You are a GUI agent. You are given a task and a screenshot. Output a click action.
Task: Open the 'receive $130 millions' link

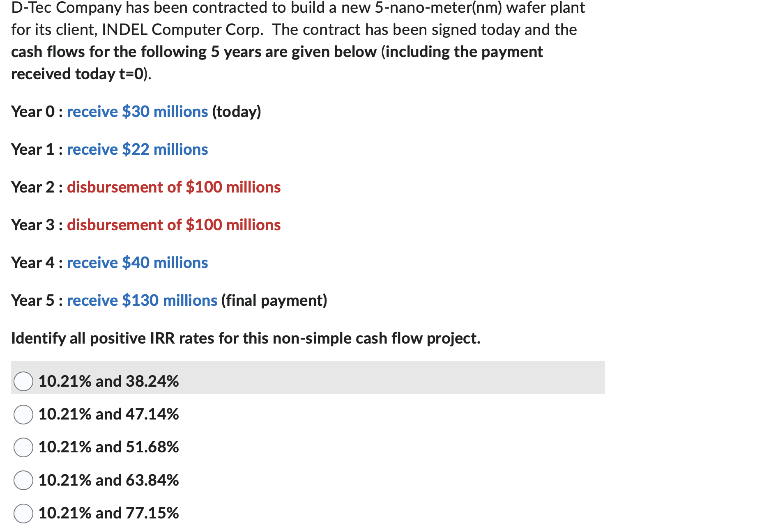pos(142,300)
